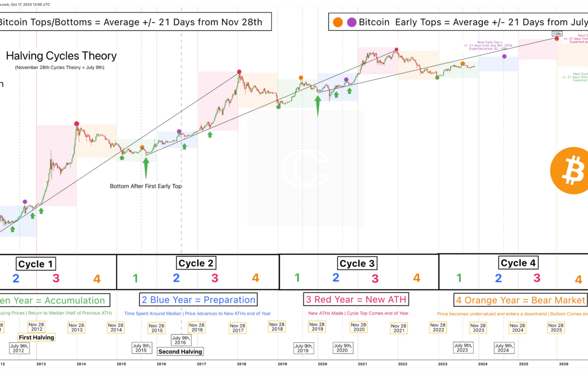
Task: Click the orange dot in the top legend
Action: (338, 22)
